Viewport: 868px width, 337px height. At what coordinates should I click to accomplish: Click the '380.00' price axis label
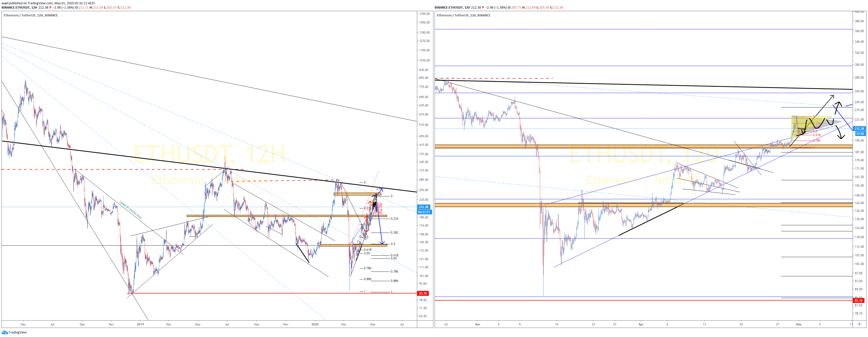[x=859, y=21]
